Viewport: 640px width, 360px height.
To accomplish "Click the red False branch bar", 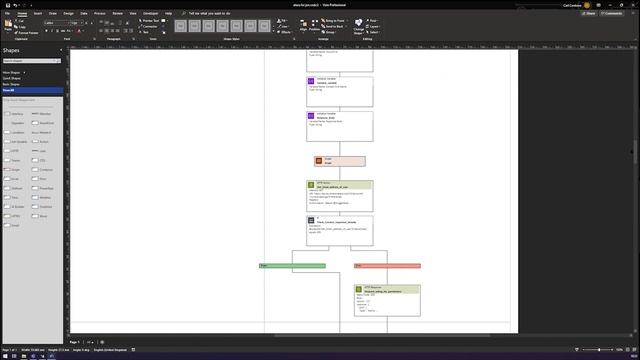I will click(x=387, y=266).
